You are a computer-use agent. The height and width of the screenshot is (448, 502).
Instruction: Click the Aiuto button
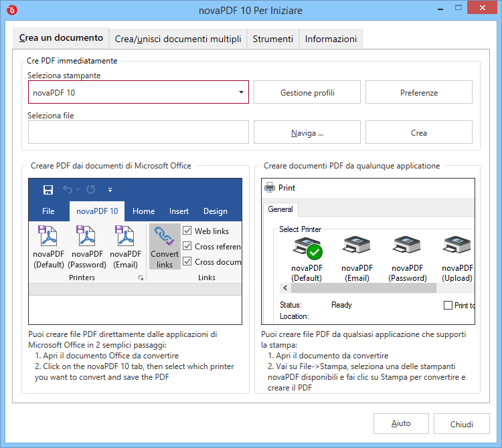(x=401, y=424)
